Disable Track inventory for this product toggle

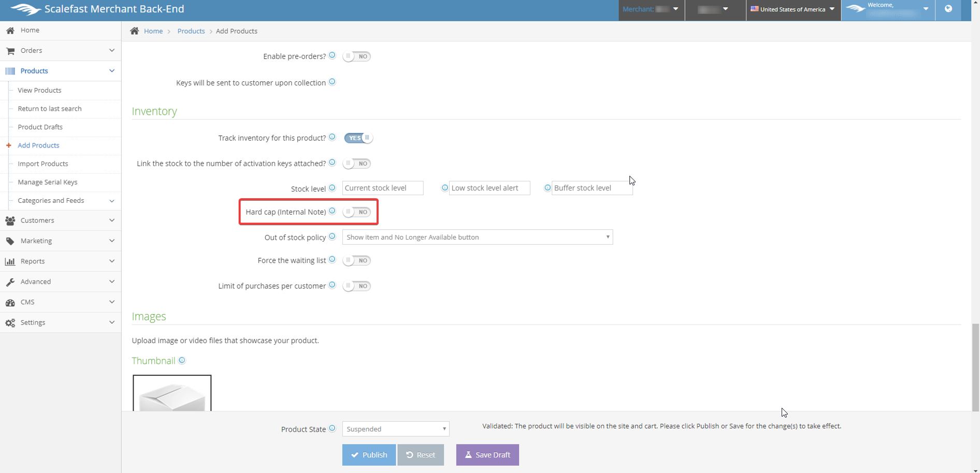[358, 138]
